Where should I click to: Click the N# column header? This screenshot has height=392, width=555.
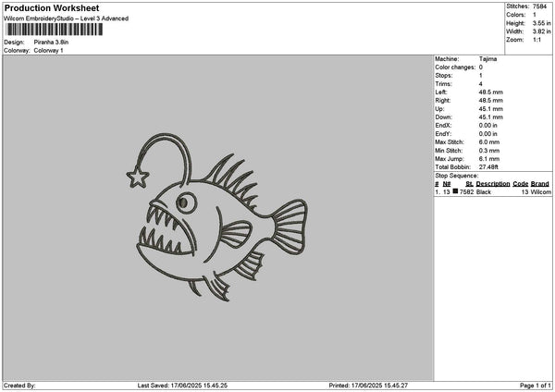pos(447,184)
